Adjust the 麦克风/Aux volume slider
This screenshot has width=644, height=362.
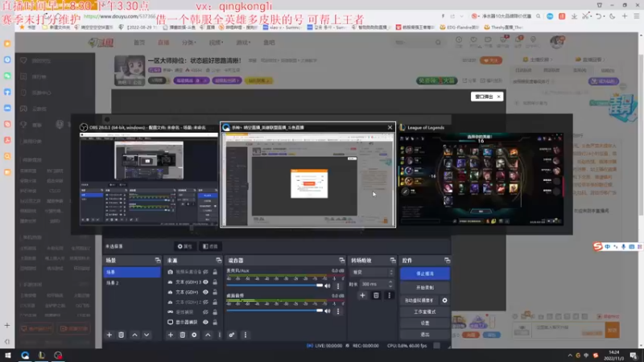point(275,286)
